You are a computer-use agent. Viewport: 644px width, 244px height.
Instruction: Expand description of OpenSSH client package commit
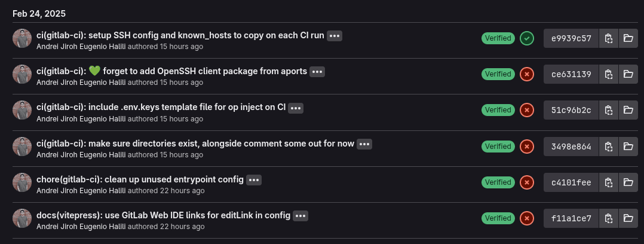pos(317,72)
